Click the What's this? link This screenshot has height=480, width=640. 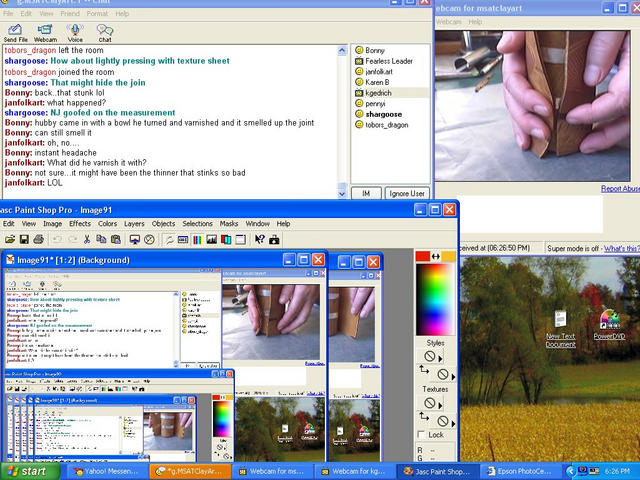tap(622, 248)
